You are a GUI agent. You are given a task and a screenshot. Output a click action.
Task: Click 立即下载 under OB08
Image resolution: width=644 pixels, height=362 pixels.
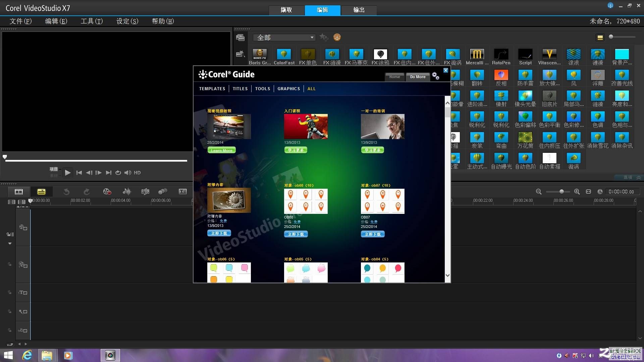296,234
